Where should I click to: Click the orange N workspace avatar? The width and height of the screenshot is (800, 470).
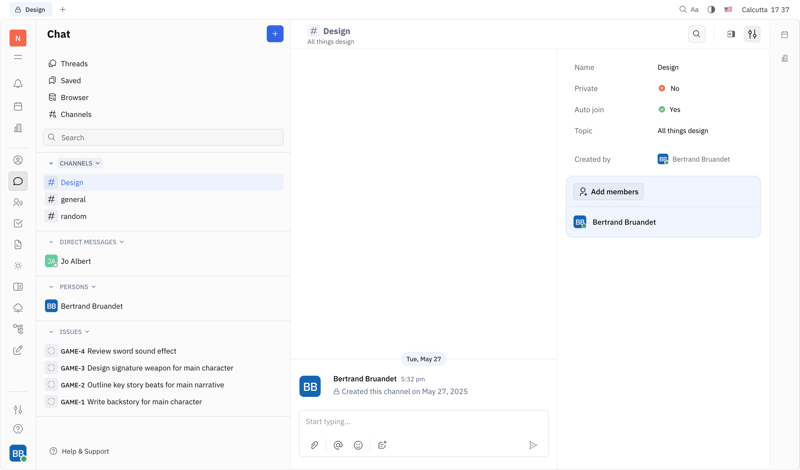(x=18, y=38)
